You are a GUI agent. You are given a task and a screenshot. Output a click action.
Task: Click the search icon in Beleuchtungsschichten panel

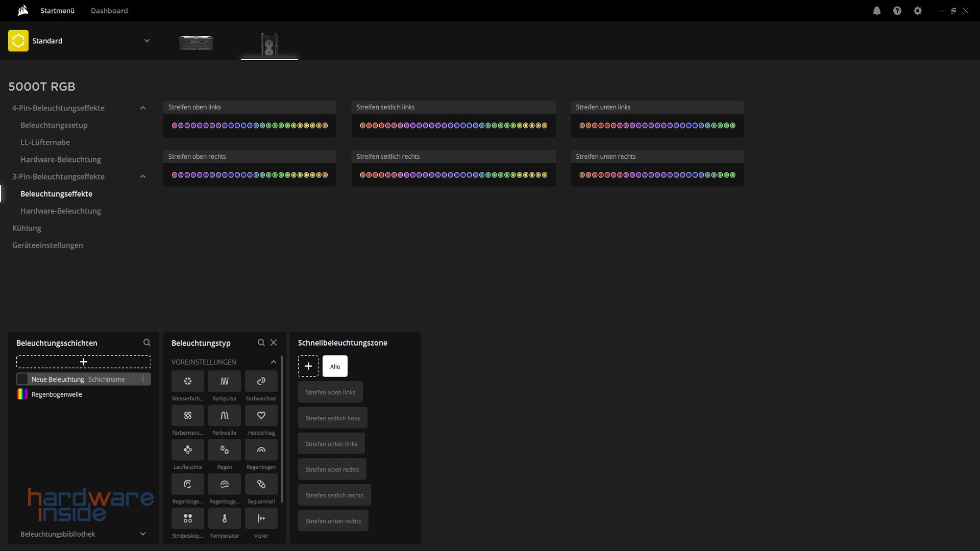tap(147, 343)
